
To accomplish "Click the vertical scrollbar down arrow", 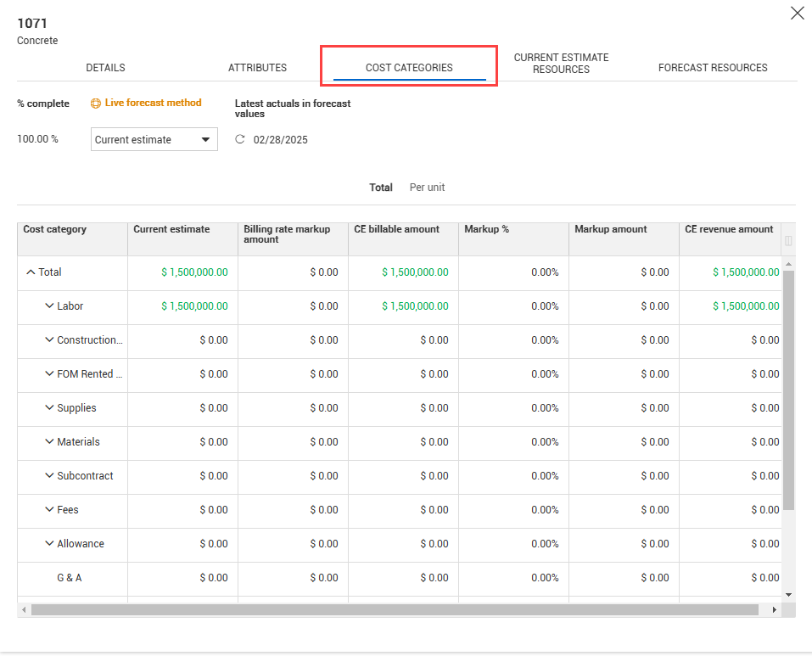I will click(788, 595).
